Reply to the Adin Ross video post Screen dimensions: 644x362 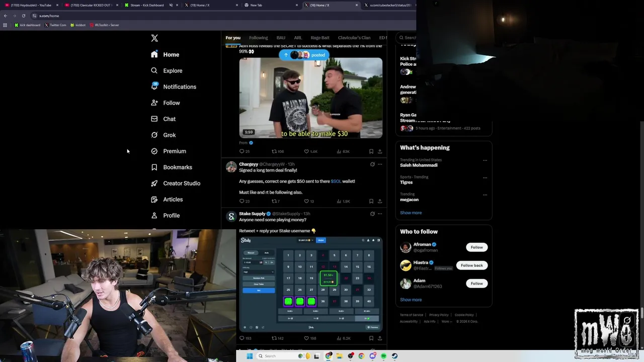pyautogui.click(x=244, y=151)
